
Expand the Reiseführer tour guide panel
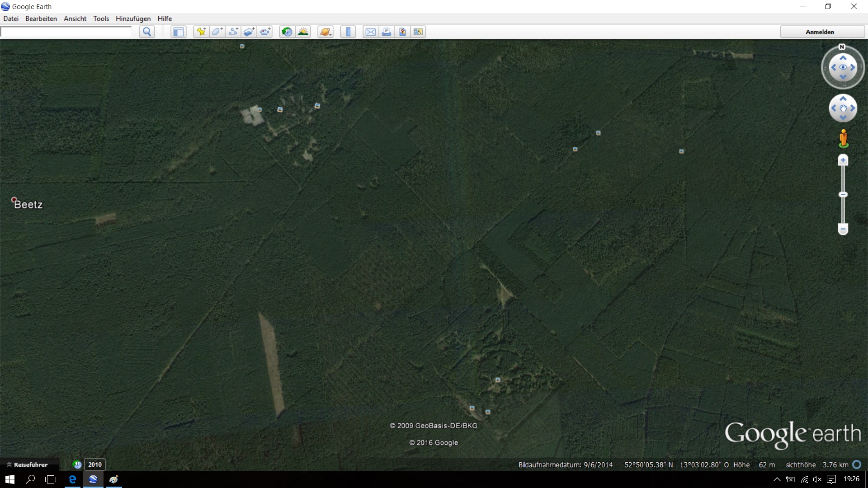[27, 465]
